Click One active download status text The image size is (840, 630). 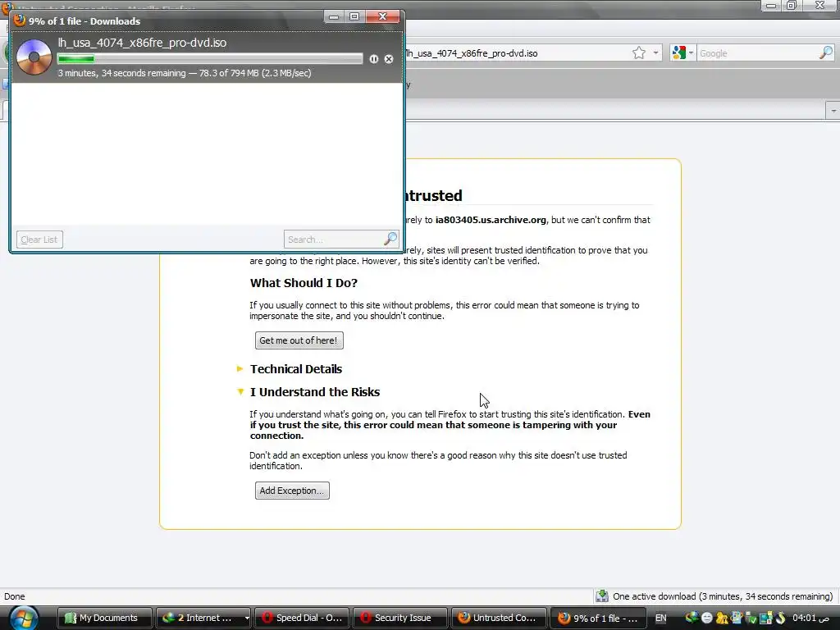click(723, 596)
